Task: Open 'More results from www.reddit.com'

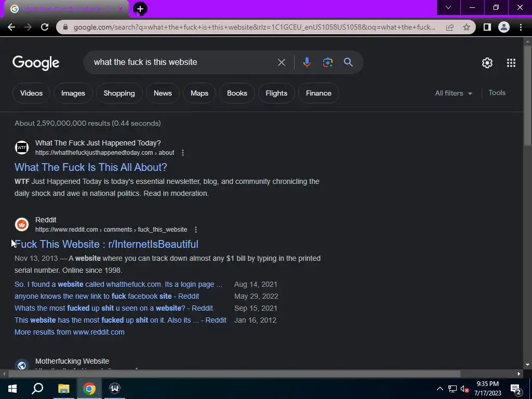Action: click(69, 332)
